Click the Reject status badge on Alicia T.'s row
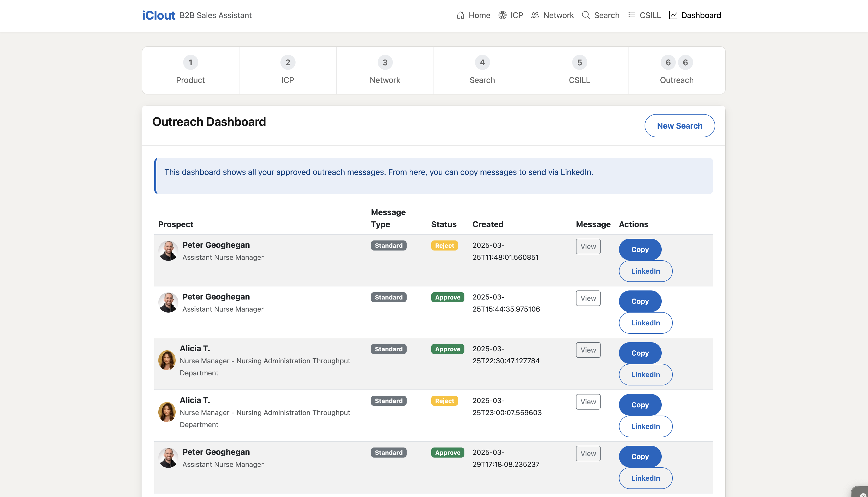868x497 pixels. [444, 401]
